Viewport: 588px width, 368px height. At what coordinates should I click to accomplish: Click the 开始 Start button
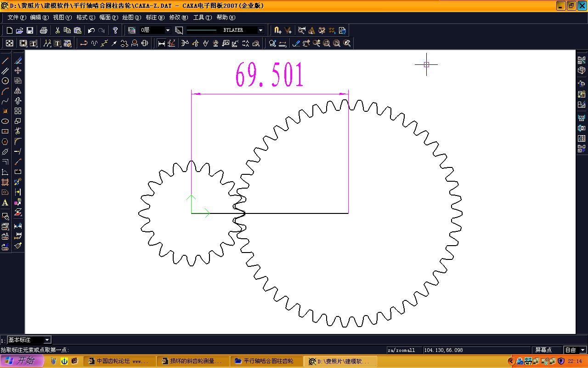(22, 361)
